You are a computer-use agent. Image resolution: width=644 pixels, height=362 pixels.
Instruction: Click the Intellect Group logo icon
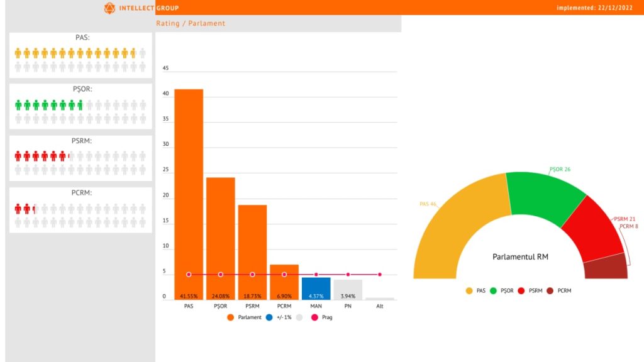109,8
